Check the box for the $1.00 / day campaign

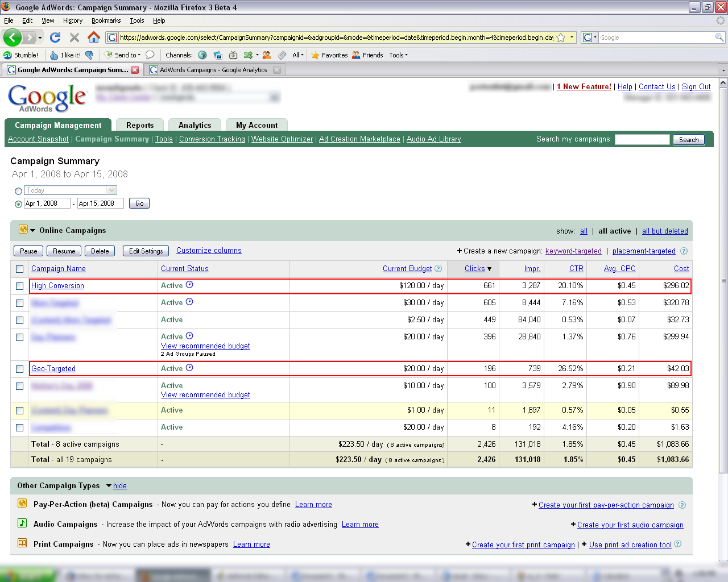click(x=20, y=410)
